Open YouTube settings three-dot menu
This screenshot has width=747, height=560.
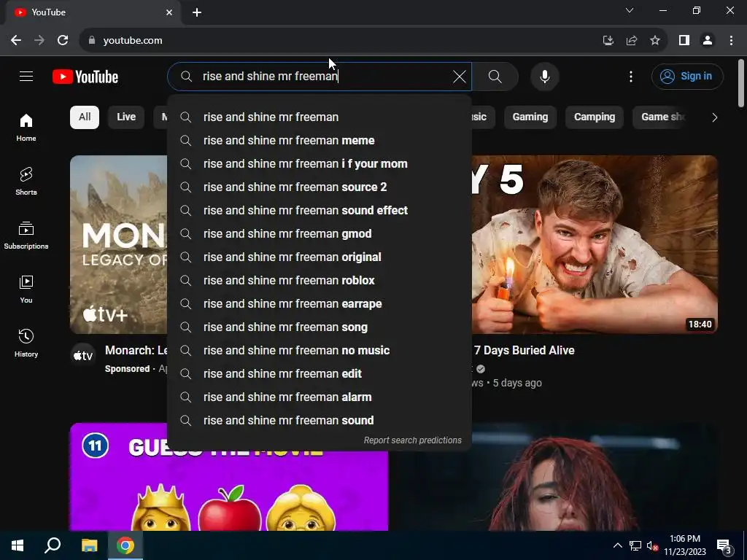(631, 76)
